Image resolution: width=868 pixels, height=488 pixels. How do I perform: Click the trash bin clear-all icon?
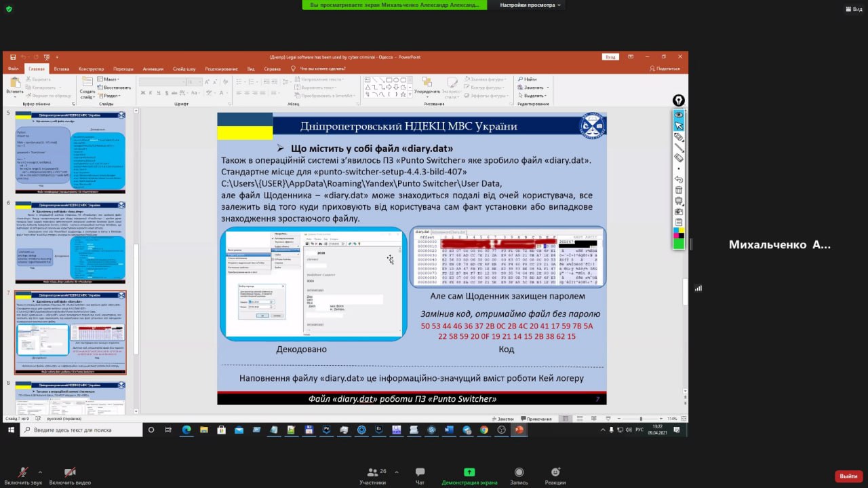click(678, 190)
